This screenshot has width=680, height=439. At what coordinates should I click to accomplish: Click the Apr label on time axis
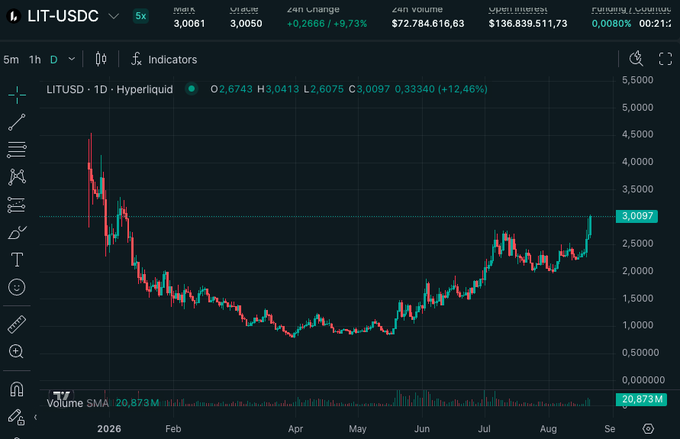296,429
